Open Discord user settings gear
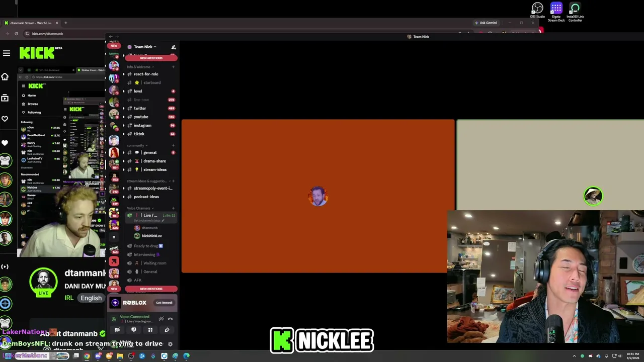The width and height of the screenshot is (644, 362). coord(170,344)
